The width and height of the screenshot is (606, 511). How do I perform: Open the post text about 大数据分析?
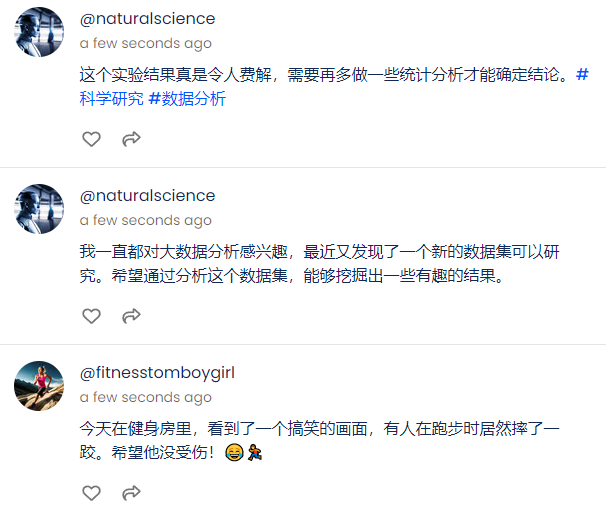point(319,264)
